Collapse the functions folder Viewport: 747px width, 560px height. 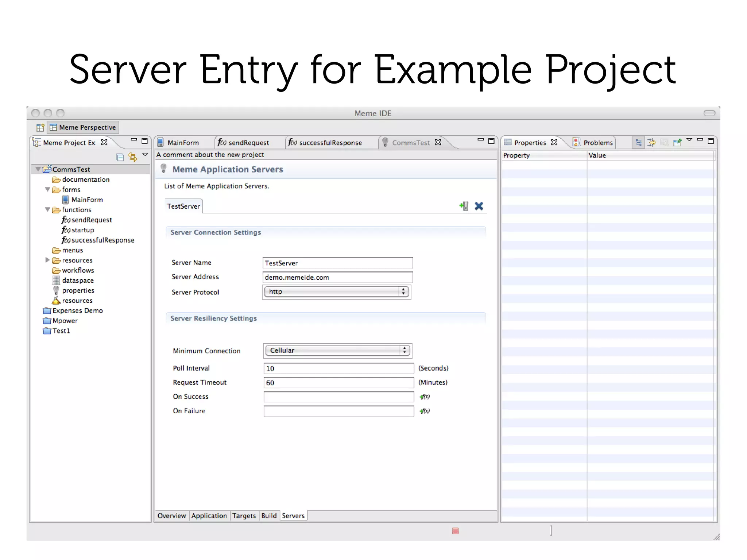(47, 209)
